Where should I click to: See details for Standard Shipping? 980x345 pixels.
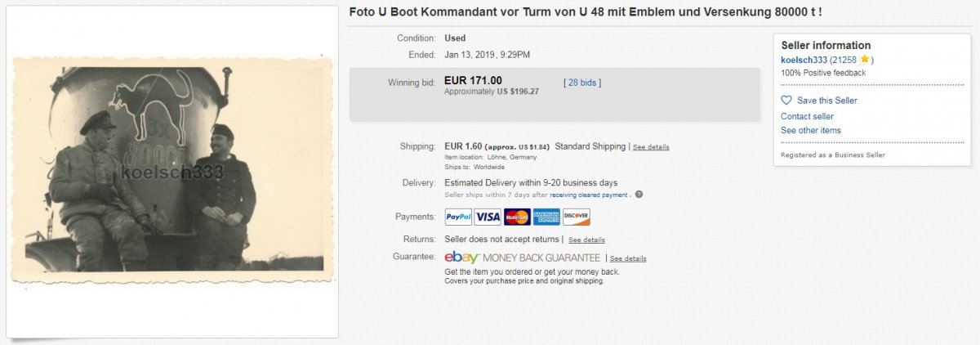tap(651, 147)
